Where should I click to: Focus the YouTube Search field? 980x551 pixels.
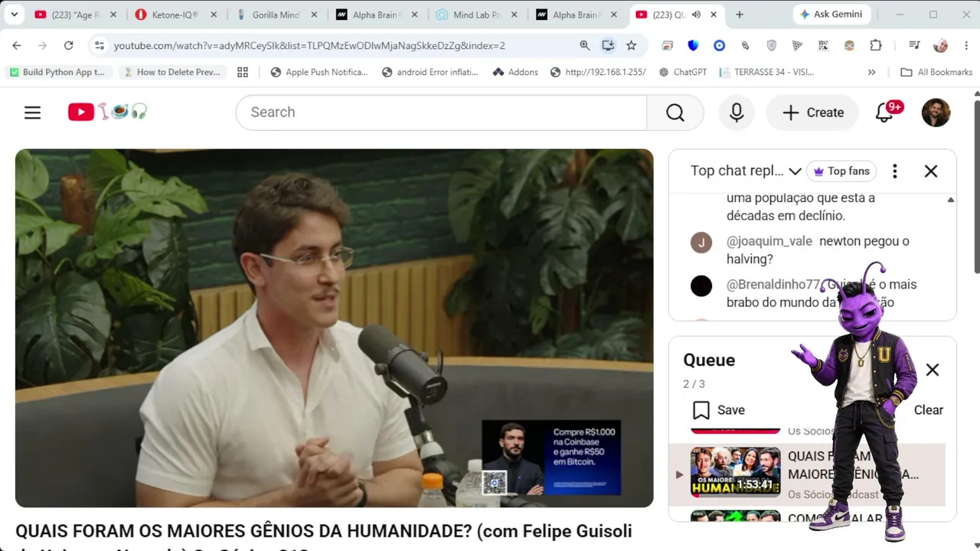point(442,112)
